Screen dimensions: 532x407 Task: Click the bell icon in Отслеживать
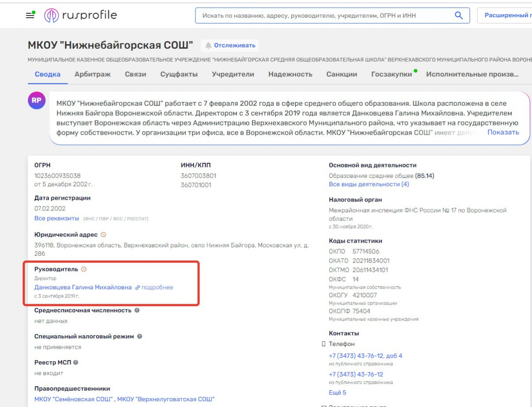pos(208,45)
